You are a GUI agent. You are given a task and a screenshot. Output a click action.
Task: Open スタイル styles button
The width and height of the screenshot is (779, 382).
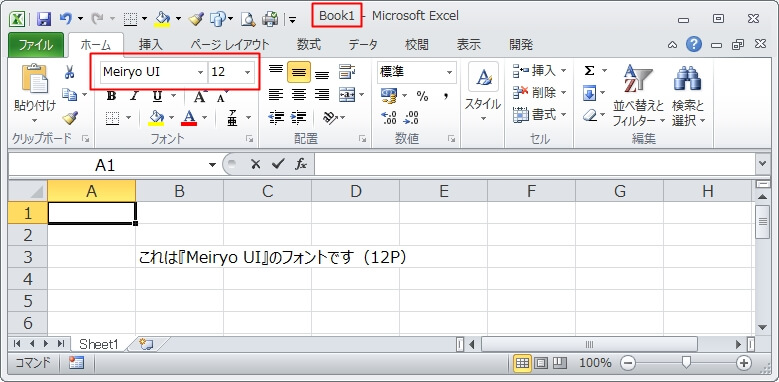tap(483, 93)
